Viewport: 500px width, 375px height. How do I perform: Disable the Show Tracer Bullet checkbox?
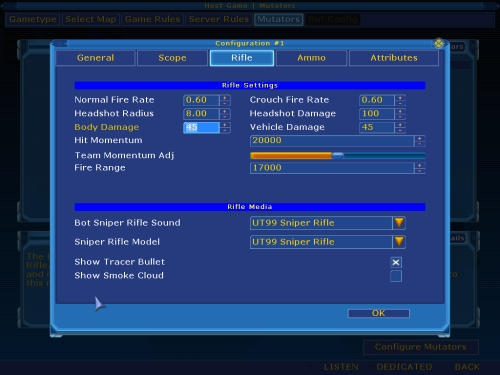pyautogui.click(x=396, y=263)
